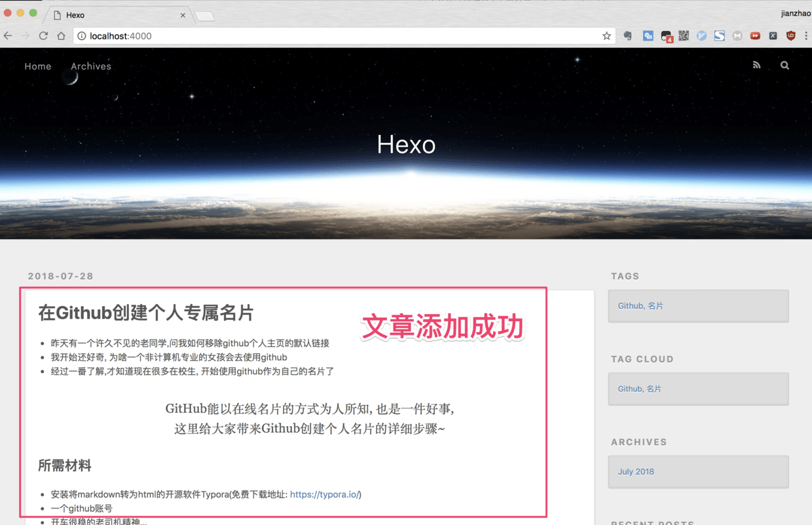This screenshot has width=812, height=525.
Task: Open the blue gear translate extension icon
Action: pos(648,36)
